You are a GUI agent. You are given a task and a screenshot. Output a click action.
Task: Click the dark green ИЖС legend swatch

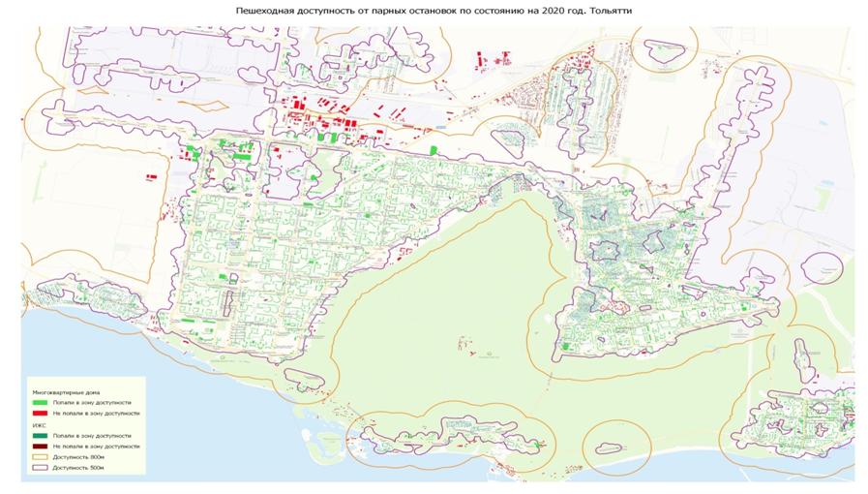(x=40, y=436)
